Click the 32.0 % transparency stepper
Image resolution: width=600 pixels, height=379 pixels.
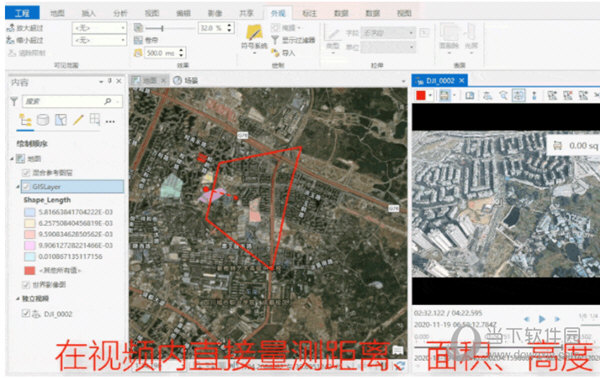point(216,28)
